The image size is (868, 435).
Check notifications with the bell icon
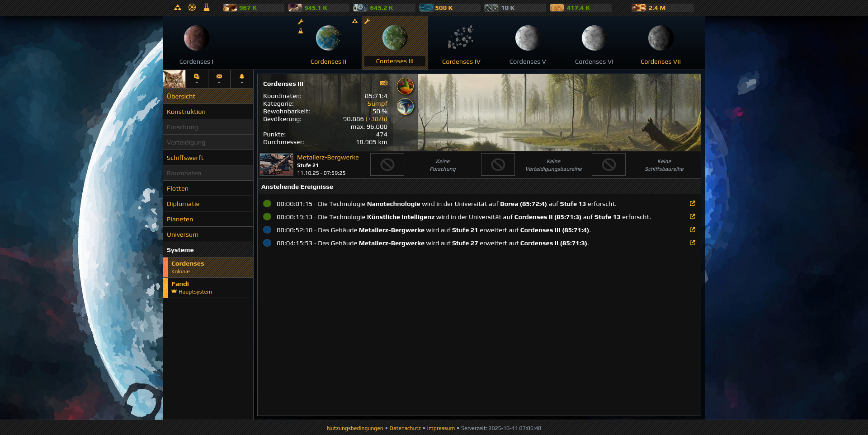(x=241, y=77)
